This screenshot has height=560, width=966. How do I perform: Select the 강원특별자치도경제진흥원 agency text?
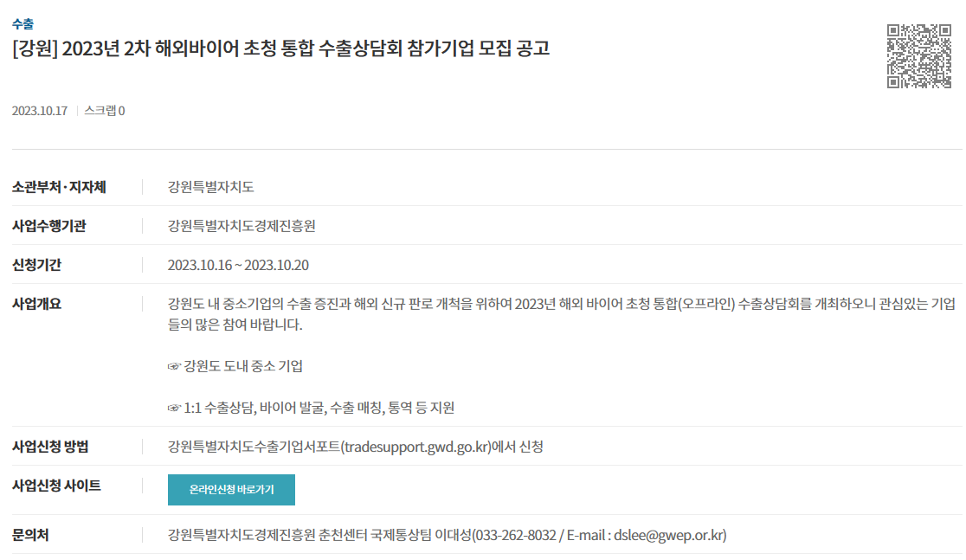click(241, 226)
